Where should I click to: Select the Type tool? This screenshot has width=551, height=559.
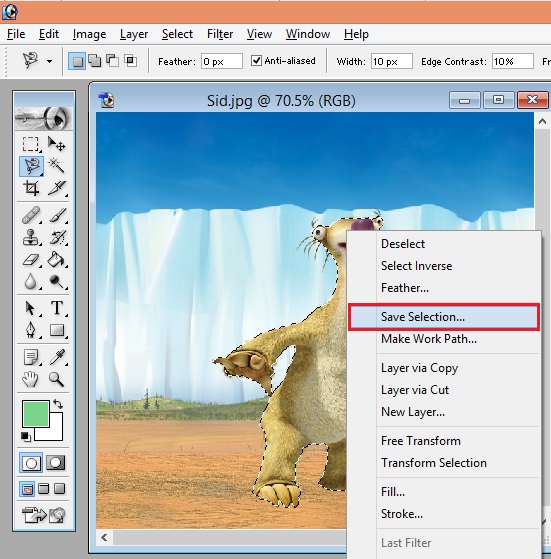click(x=56, y=308)
